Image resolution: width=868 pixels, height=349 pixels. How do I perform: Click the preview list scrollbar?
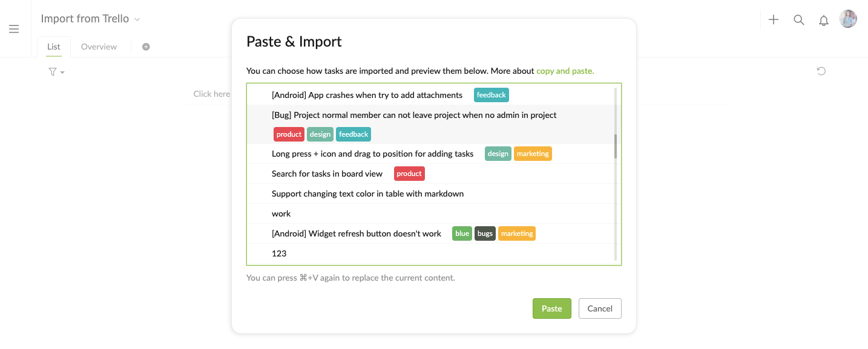616,146
